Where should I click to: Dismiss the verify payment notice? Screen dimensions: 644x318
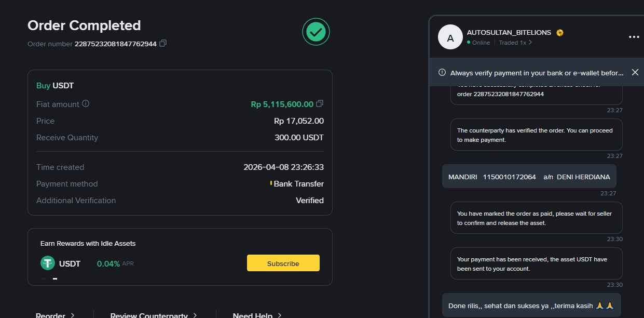635,72
